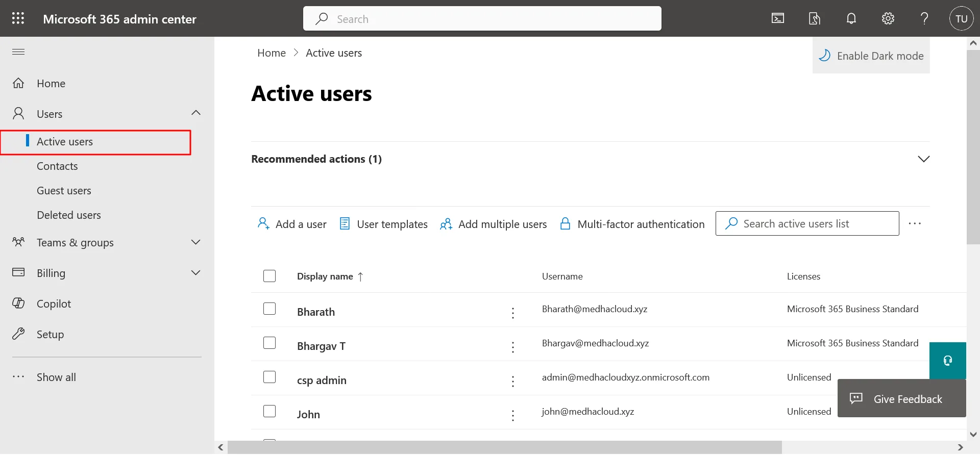Click Add a user button
980x456 pixels.
pyautogui.click(x=292, y=224)
